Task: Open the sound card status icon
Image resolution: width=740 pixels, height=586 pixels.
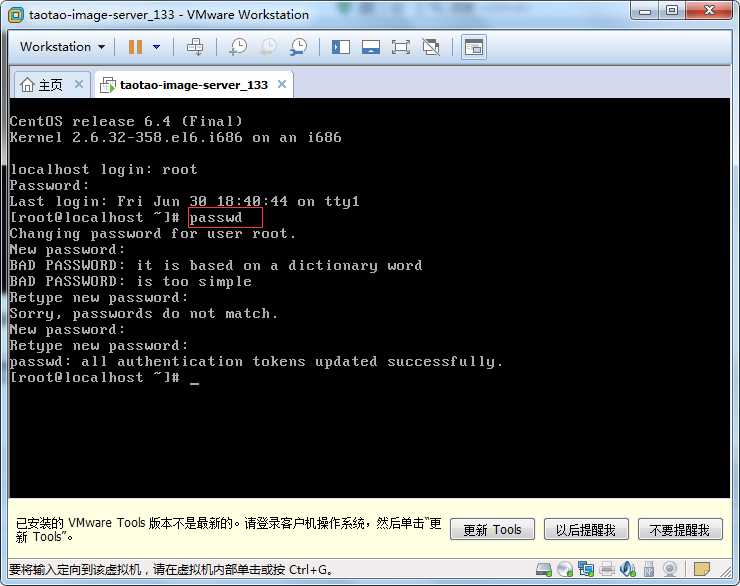Action: 628,569
